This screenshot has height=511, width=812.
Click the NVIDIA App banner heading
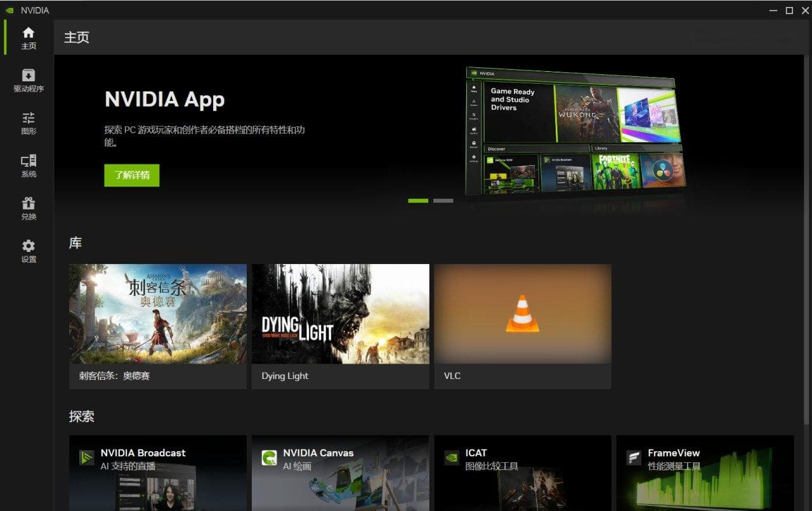164,99
